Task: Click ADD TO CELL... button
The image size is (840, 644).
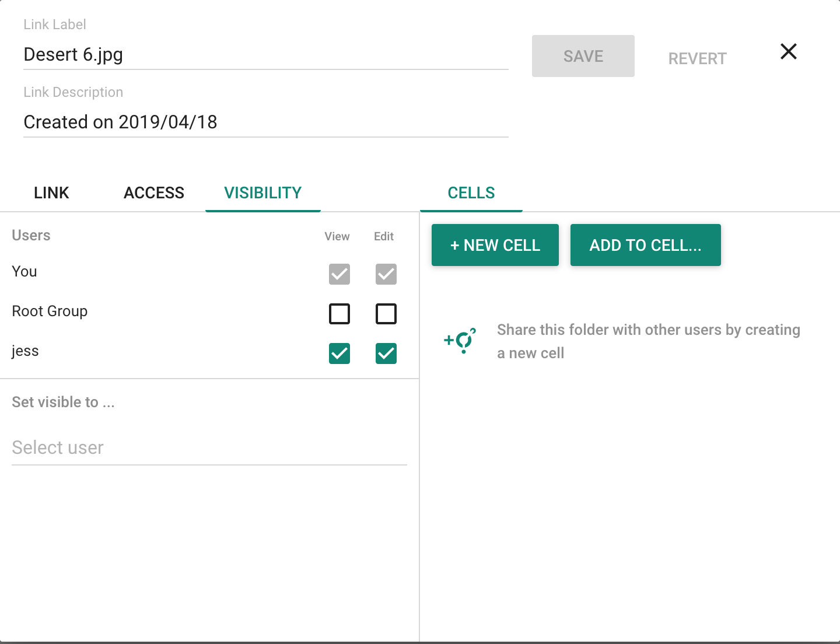Action: point(646,245)
